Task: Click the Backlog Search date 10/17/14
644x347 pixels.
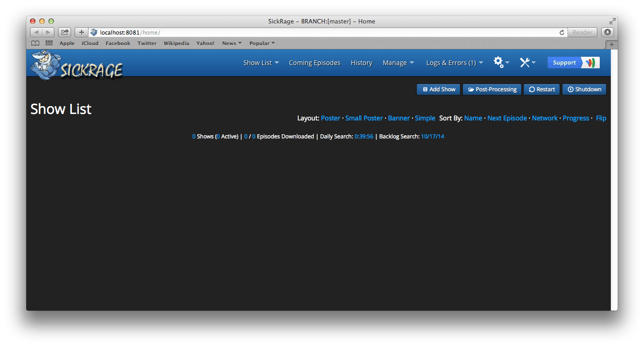Action: pos(432,137)
